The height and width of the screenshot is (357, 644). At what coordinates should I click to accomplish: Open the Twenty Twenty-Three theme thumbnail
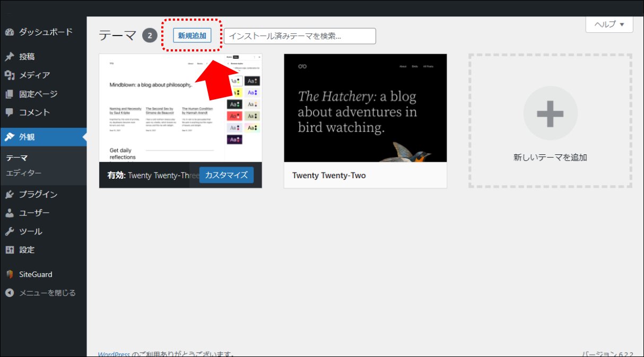(180, 108)
